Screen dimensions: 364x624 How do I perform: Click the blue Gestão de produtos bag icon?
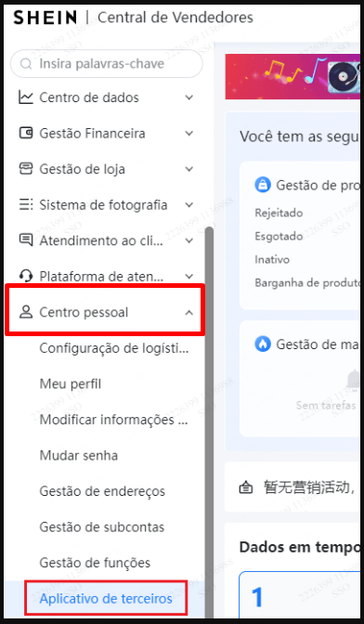tap(263, 185)
